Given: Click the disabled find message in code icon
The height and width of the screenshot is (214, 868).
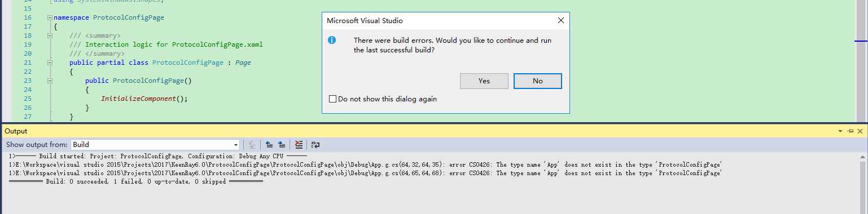Looking at the screenshot, I should coord(252,145).
